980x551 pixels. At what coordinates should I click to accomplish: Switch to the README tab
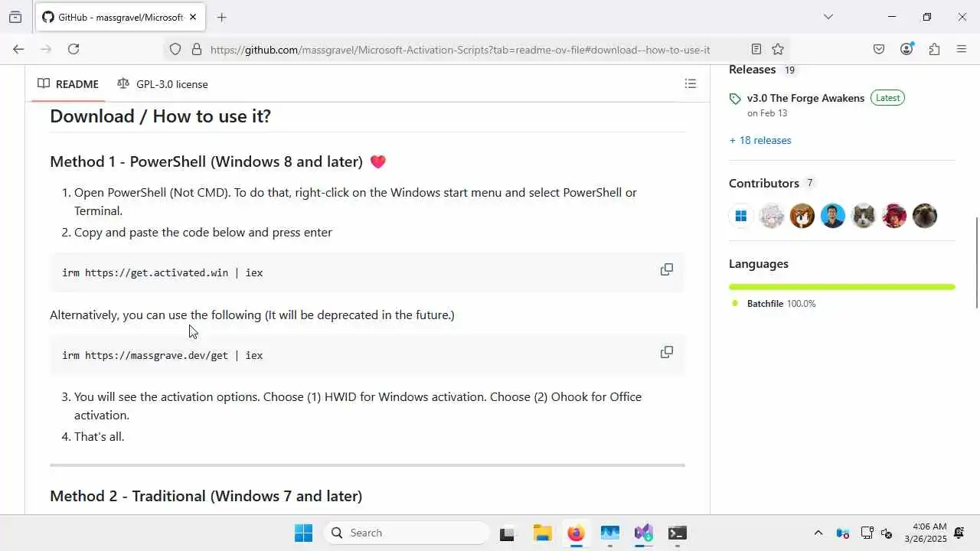[x=68, y=83]
